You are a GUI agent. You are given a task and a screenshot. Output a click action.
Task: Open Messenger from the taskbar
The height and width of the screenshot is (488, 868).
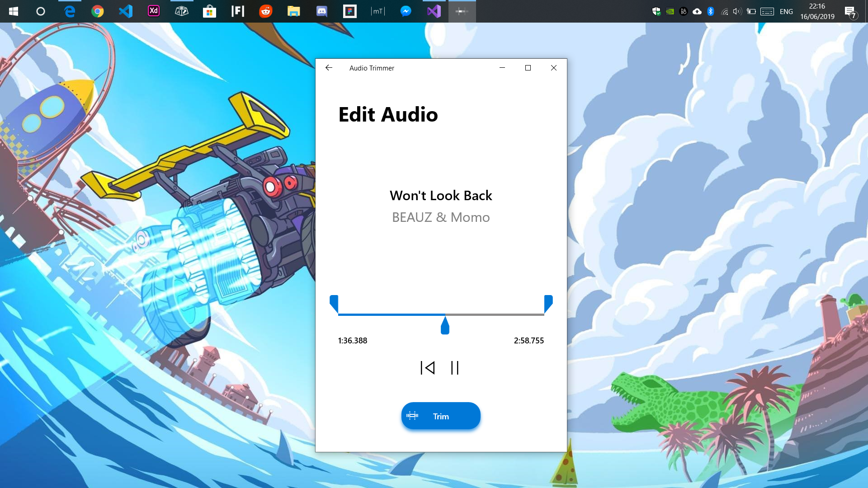[x=406, y=11]
